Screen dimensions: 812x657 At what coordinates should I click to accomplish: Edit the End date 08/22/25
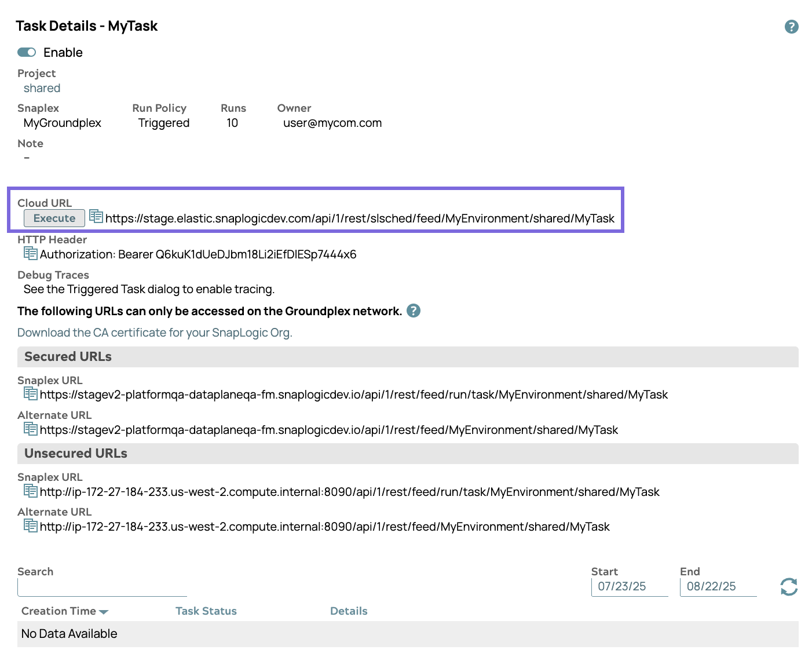coord(718,586)
